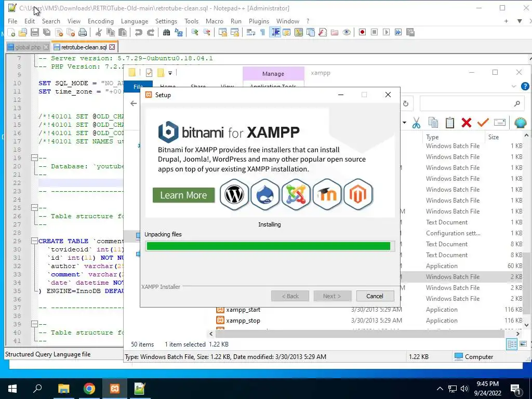Toggle the Indent Guide toolbar button
Image resolution: width=532 pixels, height=399 pixels.
pos(275,32)
